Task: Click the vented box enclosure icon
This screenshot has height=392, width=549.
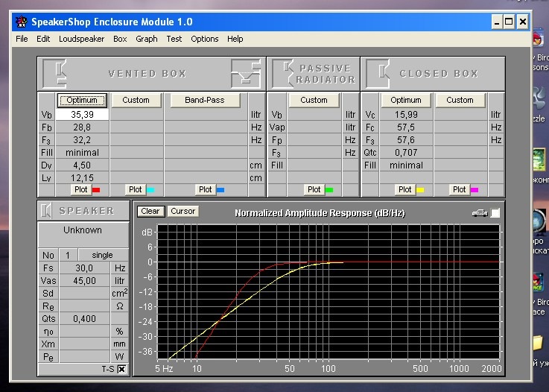Action: click(54, 74)
